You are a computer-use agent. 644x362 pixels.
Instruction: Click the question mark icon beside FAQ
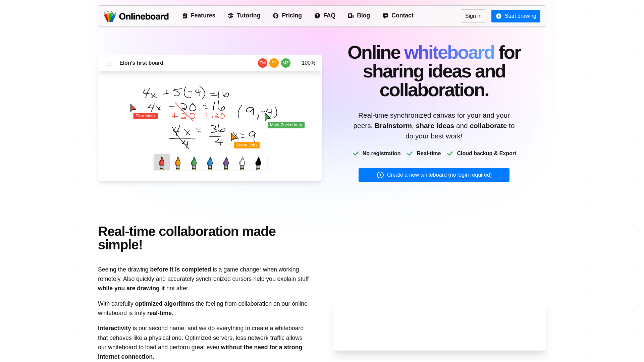[x=317, y=15]
